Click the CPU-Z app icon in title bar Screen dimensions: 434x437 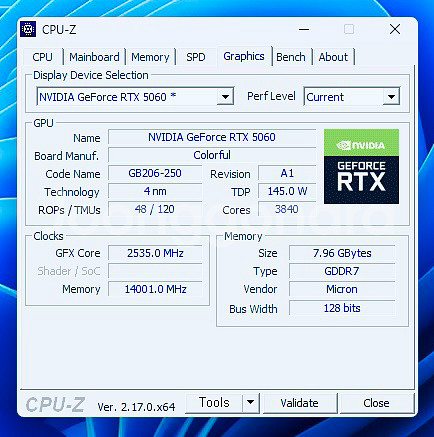click(28, 29)
